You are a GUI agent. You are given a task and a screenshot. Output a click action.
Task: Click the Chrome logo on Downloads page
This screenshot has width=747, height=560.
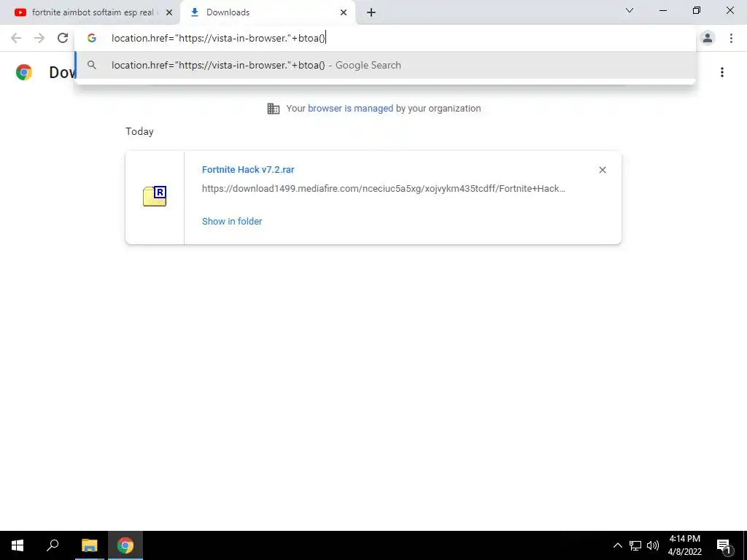[x=24, y=72]
